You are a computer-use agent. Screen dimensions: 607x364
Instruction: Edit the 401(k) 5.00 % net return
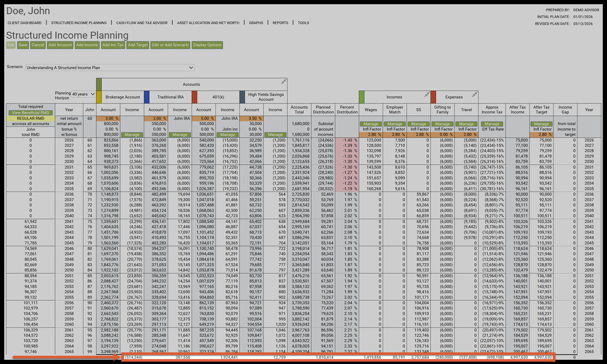pyautogui.click(x=203, y=118)
